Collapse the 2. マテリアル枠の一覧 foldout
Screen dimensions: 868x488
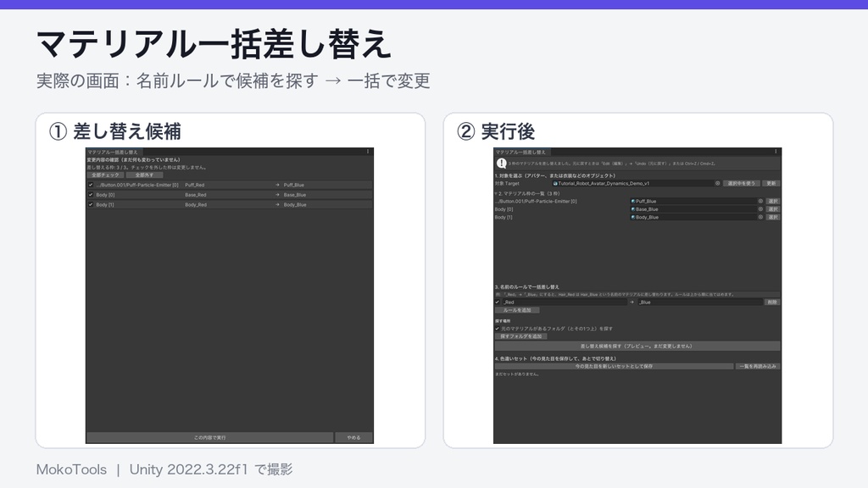tap(496, 194)
